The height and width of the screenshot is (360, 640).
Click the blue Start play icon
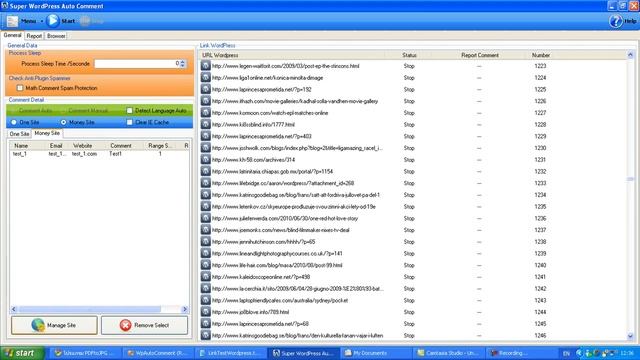click(52, 20)
